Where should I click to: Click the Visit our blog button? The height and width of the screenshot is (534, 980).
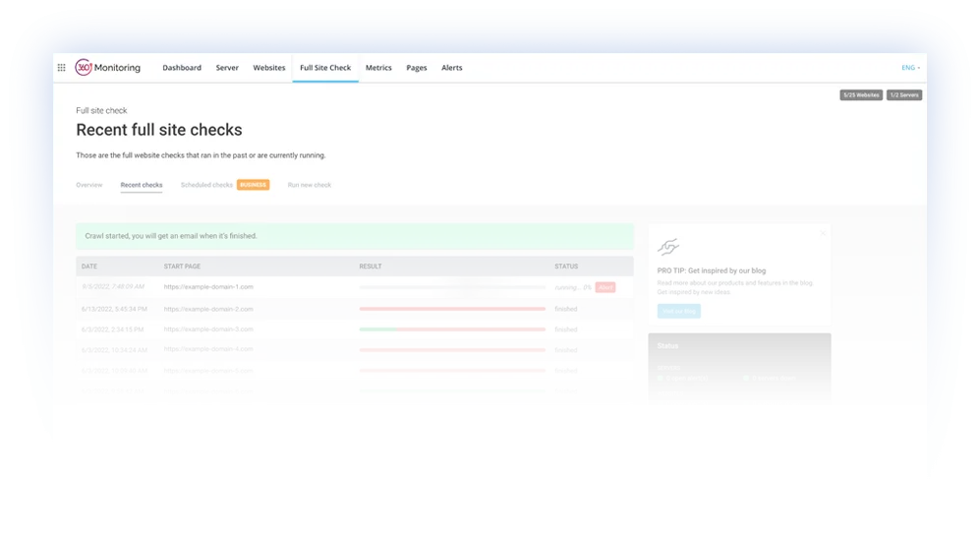pos(679,312)
